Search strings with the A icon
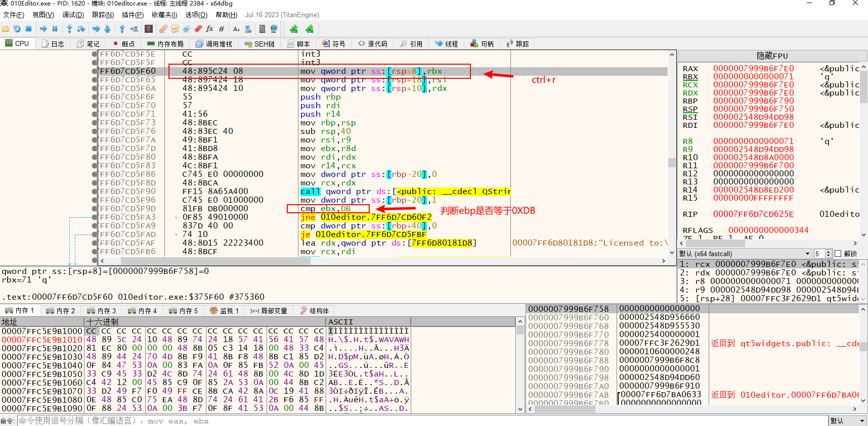868x426 pixels. 236,29
